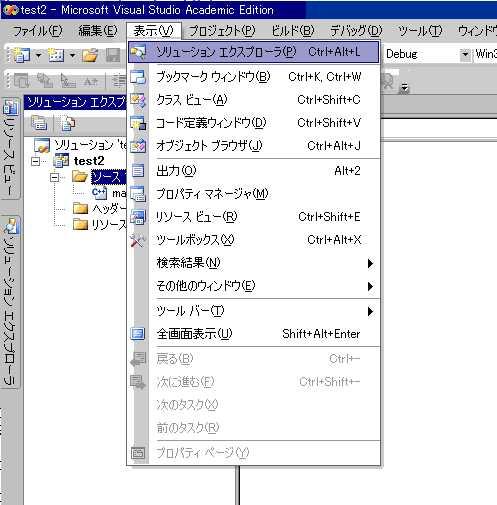Open ツール(T) menu
Viewport: 497px width, 505px height.
pyautogui.click(x=420, y=31)
